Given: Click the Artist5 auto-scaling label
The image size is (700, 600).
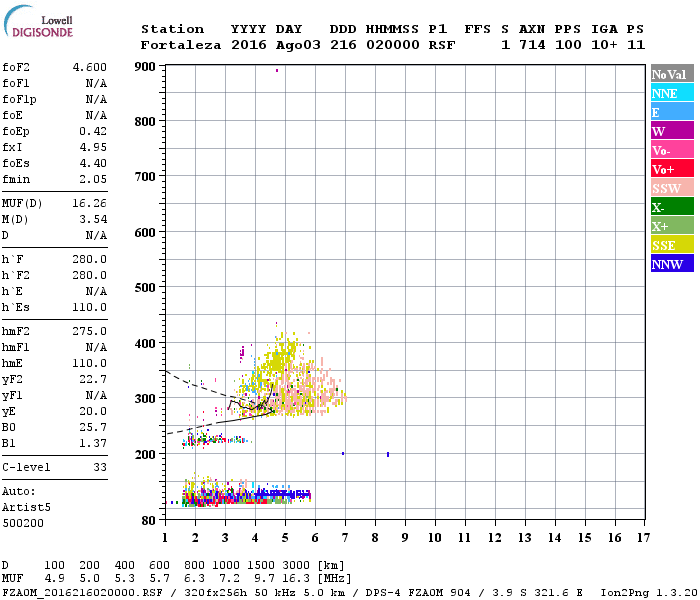Looking at the screenshot, I should point(26,507).
